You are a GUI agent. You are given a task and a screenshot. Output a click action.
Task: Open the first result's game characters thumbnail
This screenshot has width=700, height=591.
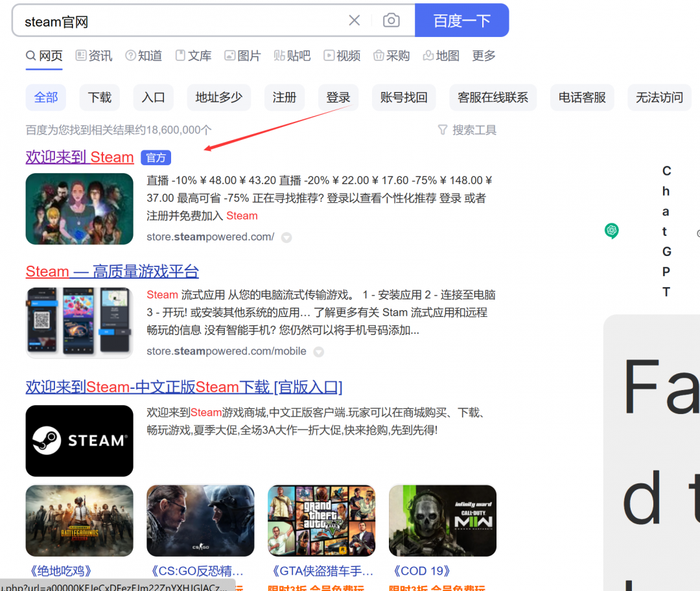pyautogui.click(x=80, y=209)
